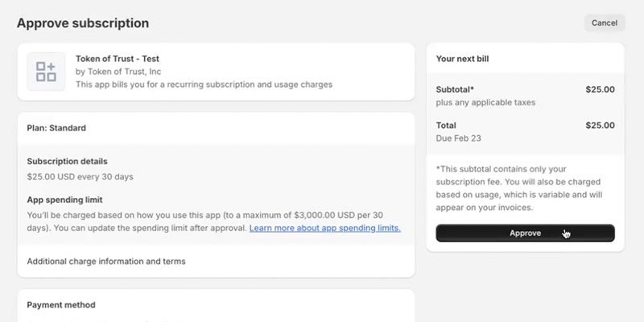Open Learn more about app spending limits

click(325, 228)
